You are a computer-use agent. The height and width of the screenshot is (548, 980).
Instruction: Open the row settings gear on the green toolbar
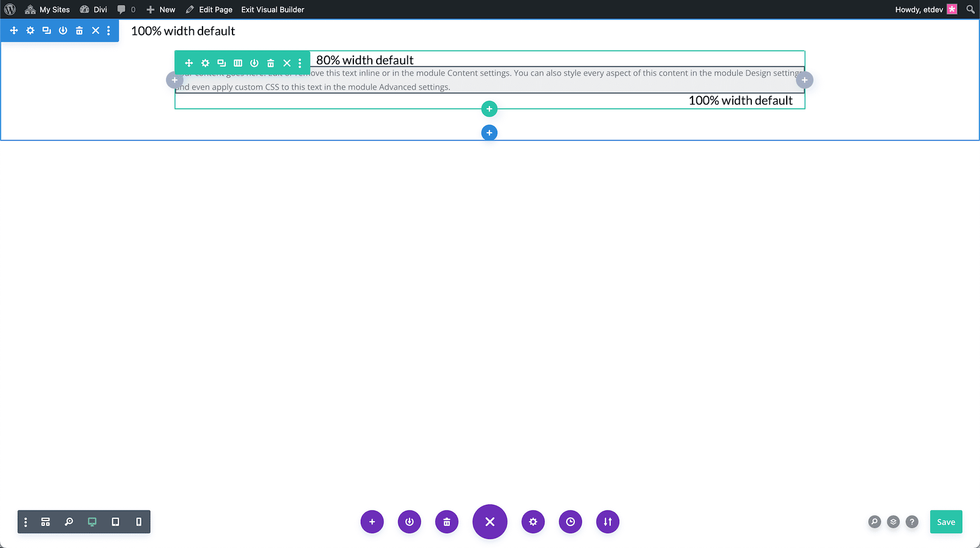205,63
